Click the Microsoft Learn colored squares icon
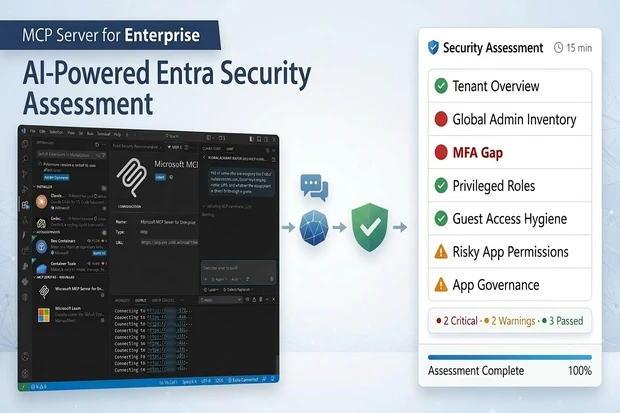Image resolution: width=620 pixels, height=413 pixels. click(x=43, y=315)
